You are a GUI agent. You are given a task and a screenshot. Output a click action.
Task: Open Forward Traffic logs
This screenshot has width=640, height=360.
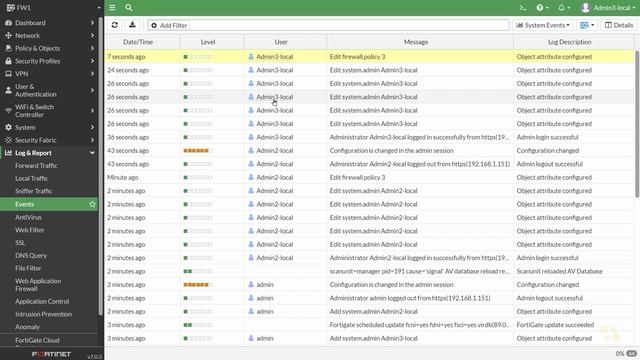point(36,166)
